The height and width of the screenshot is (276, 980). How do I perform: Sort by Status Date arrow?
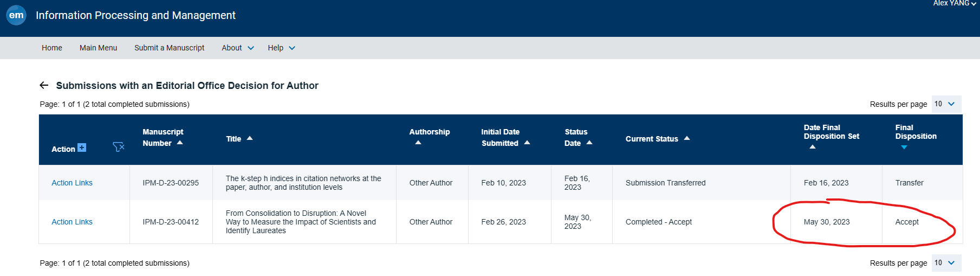click(x=589, y=143)
